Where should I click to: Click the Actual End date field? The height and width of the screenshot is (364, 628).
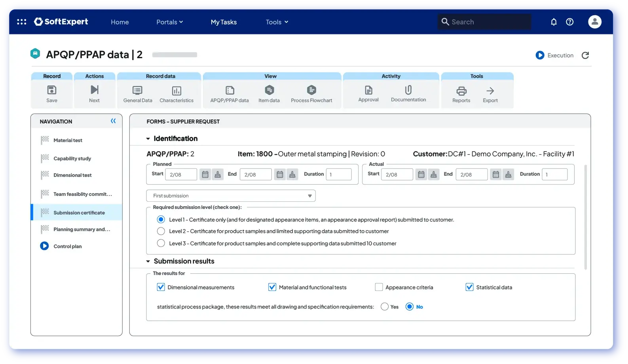(x=472, y=174)
